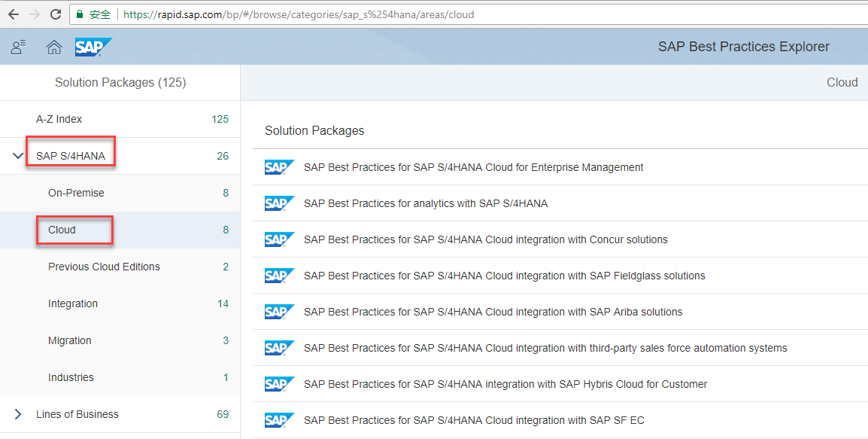Open integration with SAP Fieldglass solutions package
Viewport: 868px width, 439px height.
pyautogui.click(x=504, y=276)
